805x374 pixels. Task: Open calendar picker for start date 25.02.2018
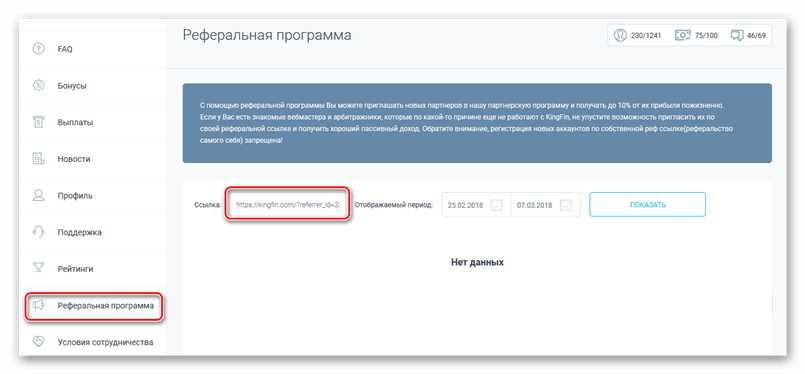[x=496, y=205]
